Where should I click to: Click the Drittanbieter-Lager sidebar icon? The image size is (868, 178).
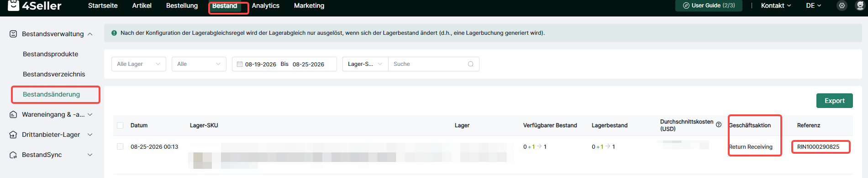tap(13, 135)
